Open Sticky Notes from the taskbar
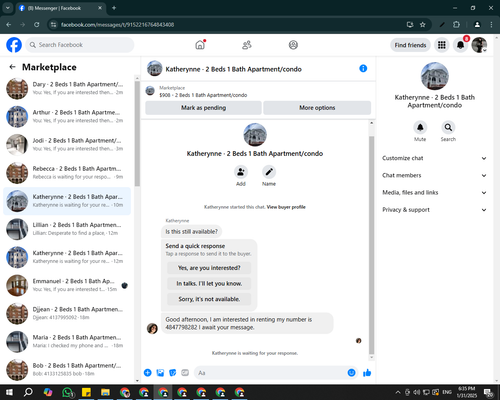The height and width of the screenshot is (400, 500). tap(86, 392)
